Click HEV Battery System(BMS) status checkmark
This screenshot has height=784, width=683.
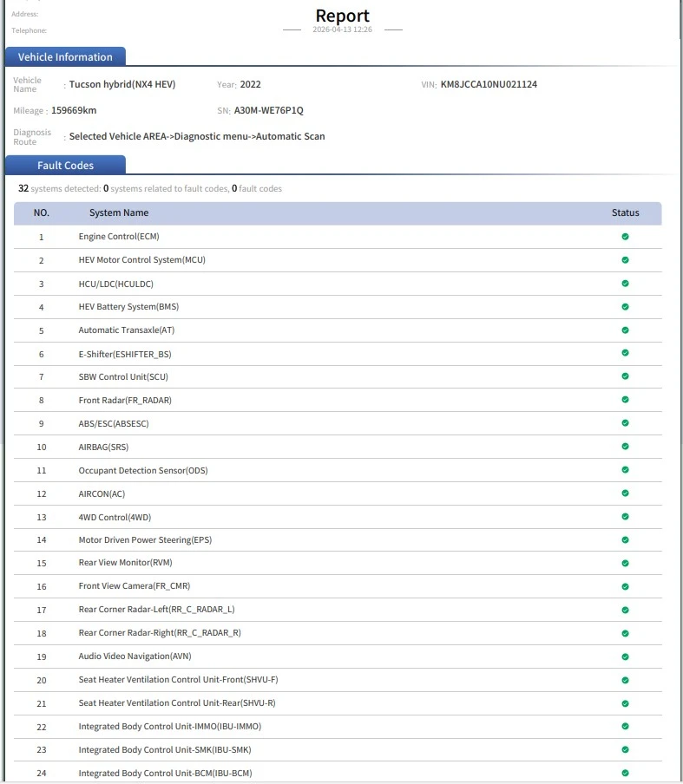(625, 307)
